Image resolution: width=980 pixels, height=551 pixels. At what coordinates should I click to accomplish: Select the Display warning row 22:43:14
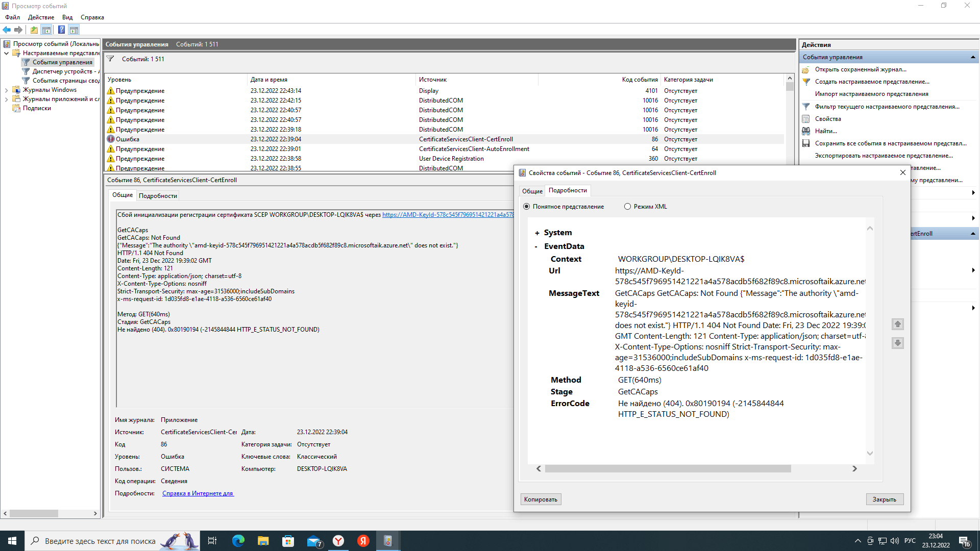[x=444, y=91]
